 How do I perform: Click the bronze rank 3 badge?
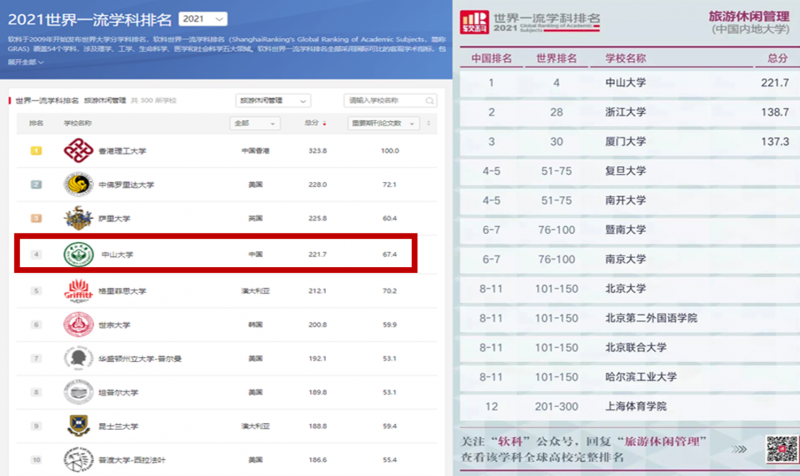click(x=36, y=218)
